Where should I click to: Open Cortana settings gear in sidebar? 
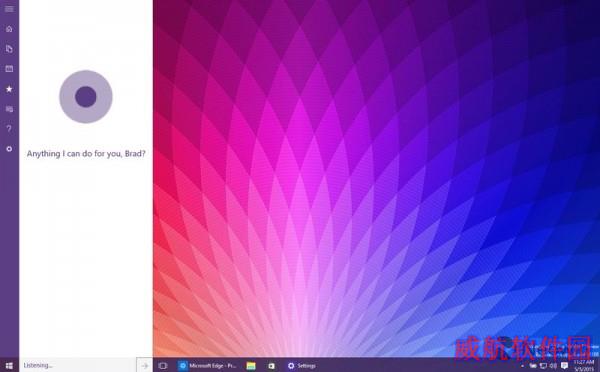point(9,149)
